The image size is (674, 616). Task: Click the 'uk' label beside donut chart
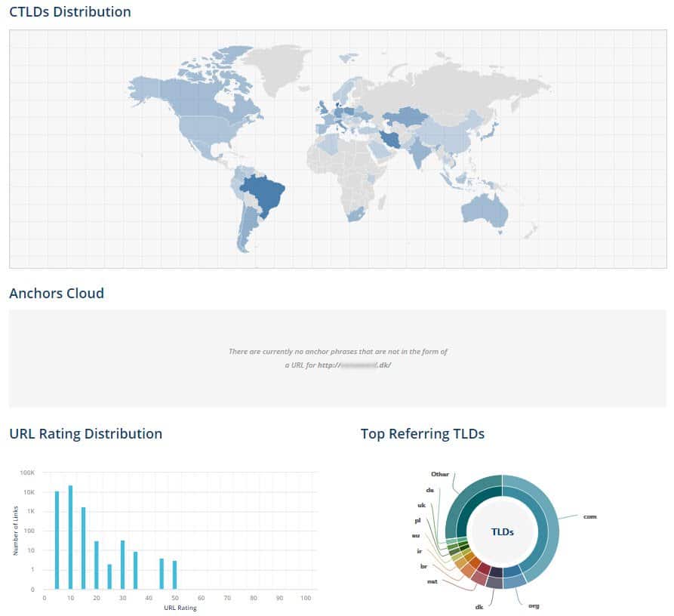421,505
